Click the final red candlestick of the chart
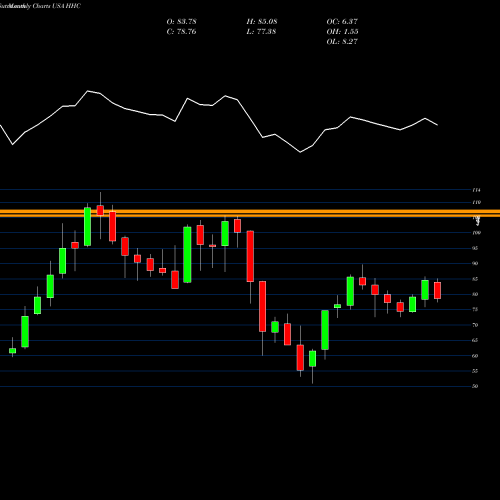This screenshot has width=500, height=500. click(x=437, y=290)
